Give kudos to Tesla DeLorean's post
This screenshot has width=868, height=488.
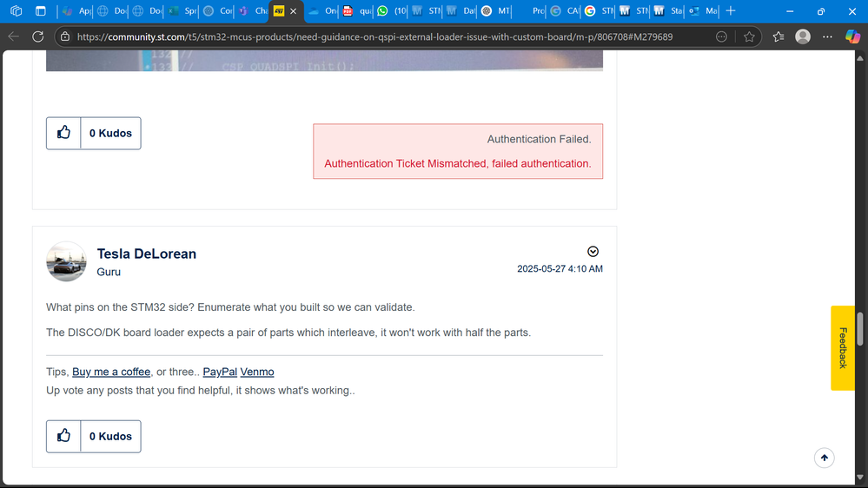(63, 436)
